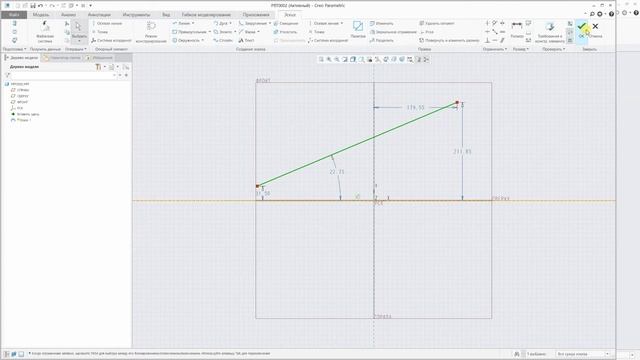
Task: Select the Sketch 1 (Эскиз 1) tree item
Action: (21, 120)
